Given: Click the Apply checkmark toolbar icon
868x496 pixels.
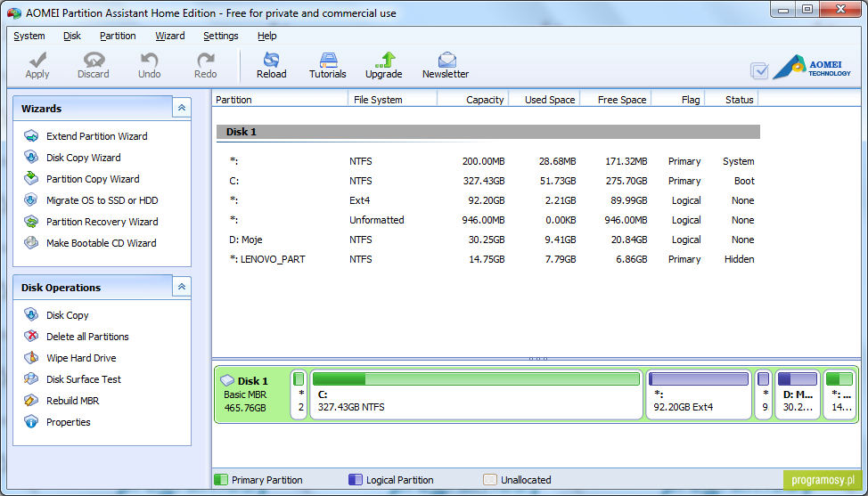Looking at the screenshot, I should tap(37, 59).
